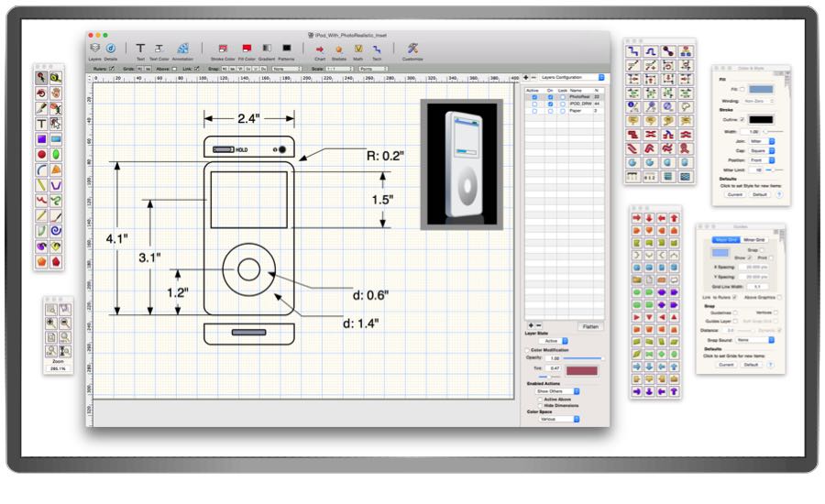Viewport: 825px width, 504px height.
Task: Toggle Active checkbox for PhotoReal layer
Action: click(x=534, y=97)
